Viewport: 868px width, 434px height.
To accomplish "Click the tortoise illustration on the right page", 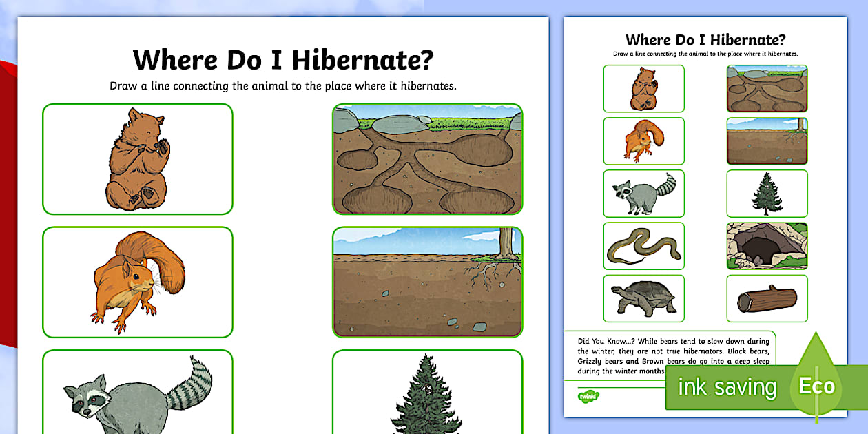I will point(643,298).
